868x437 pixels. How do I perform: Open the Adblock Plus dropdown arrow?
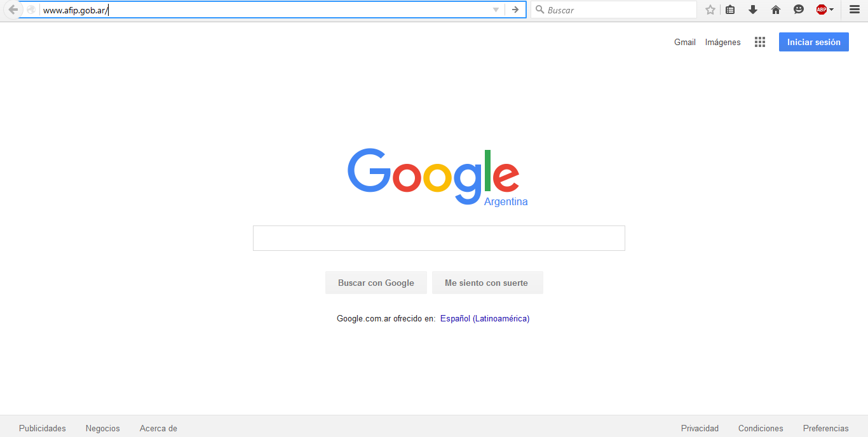click(x=831, y=10)
